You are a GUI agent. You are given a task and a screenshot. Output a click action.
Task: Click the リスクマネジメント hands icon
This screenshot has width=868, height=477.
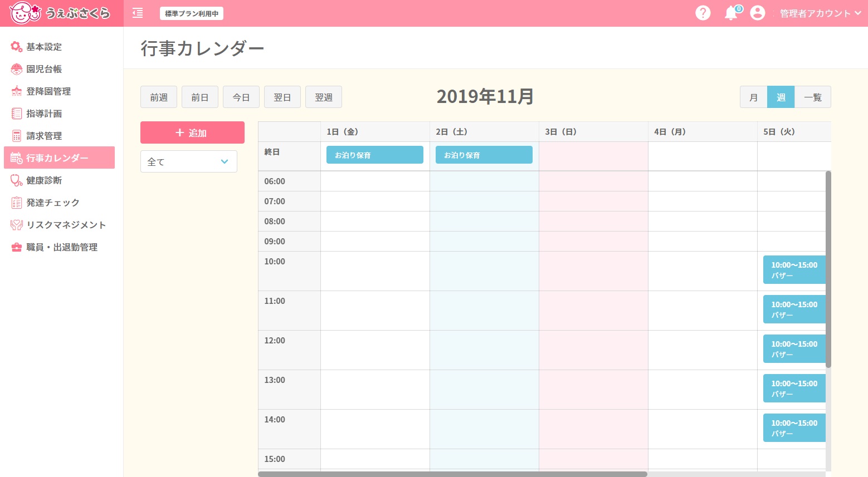(x=17, y=225)
